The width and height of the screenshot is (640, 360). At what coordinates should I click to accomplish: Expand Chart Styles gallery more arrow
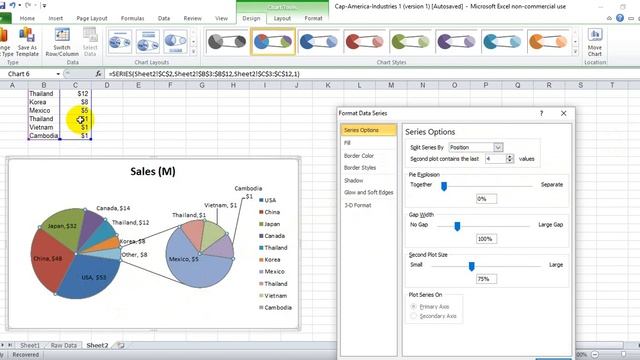[575, 52]
